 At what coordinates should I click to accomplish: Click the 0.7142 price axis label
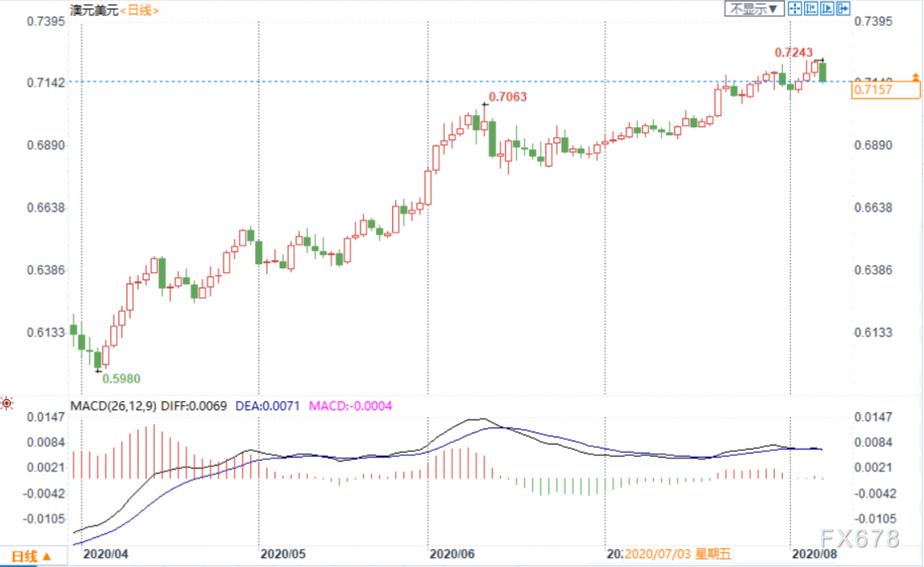(46, 83)
